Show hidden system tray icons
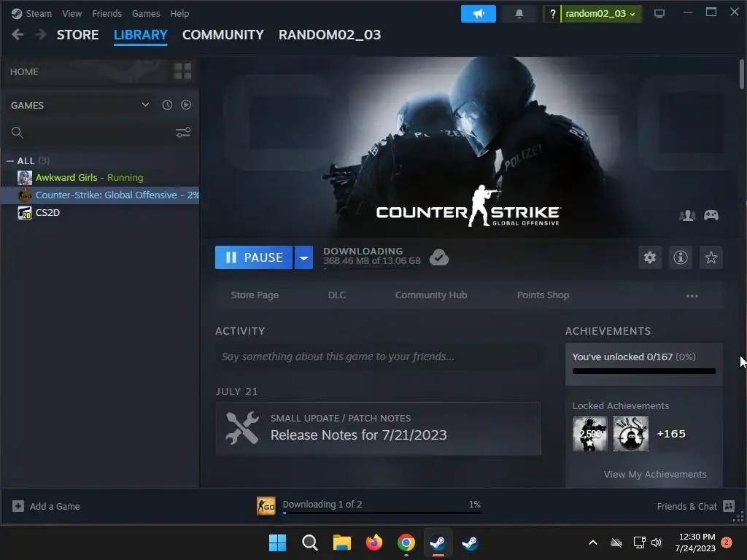 (592, 542)
